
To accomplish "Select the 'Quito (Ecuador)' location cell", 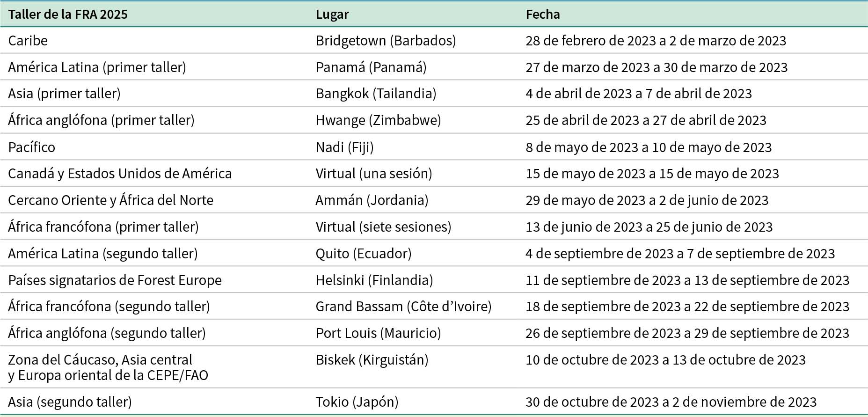I will 364,254.
